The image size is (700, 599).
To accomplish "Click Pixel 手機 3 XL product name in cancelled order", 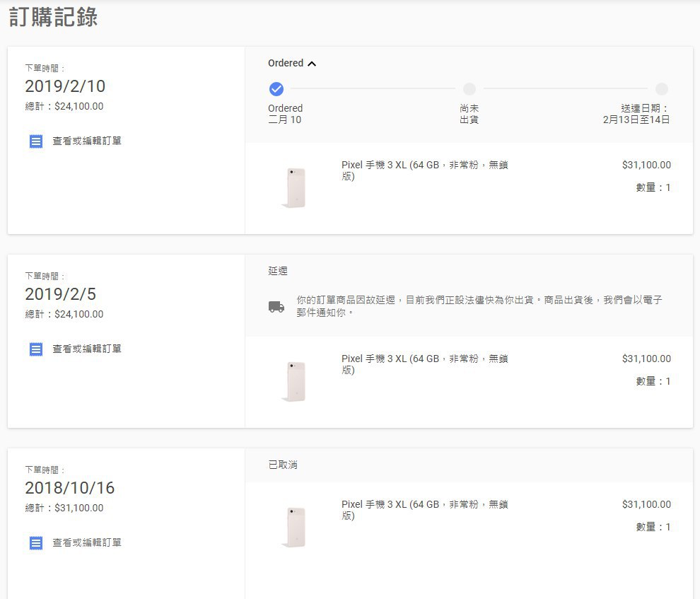I will point(424,510).
